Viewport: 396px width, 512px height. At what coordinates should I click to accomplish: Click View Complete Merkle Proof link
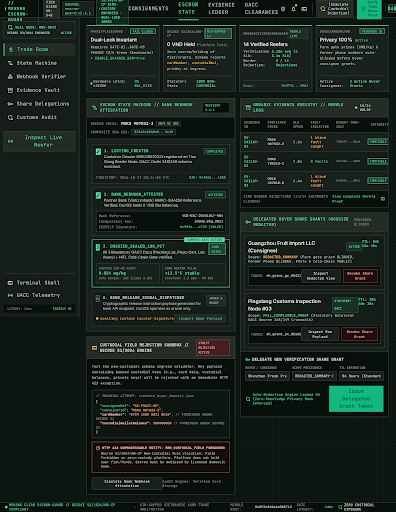[354, 199]
